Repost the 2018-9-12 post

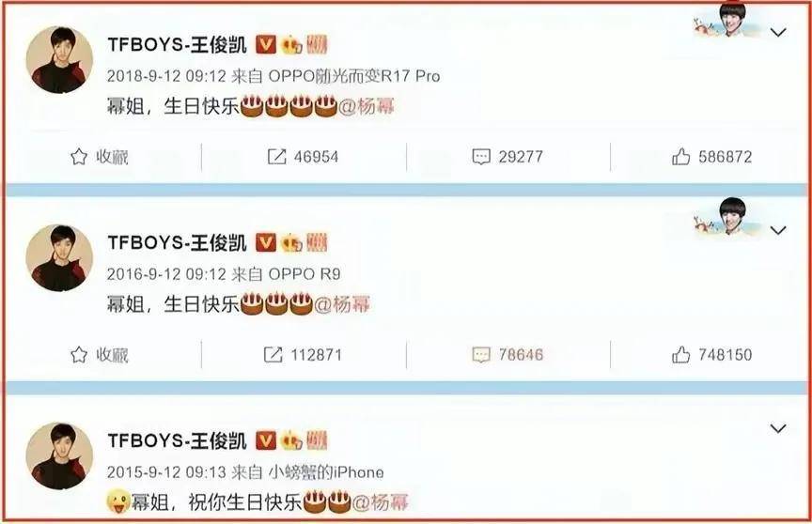[303, 156]
